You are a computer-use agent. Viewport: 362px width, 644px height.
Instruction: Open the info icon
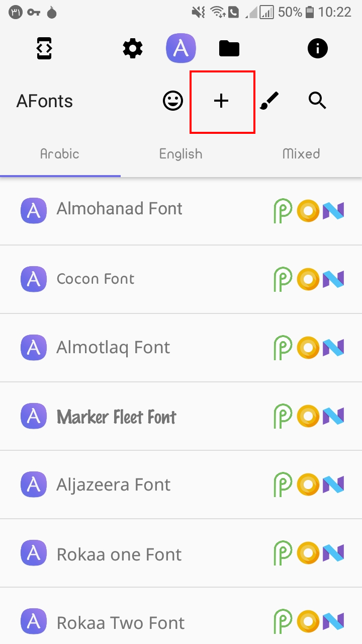(318, 49)
